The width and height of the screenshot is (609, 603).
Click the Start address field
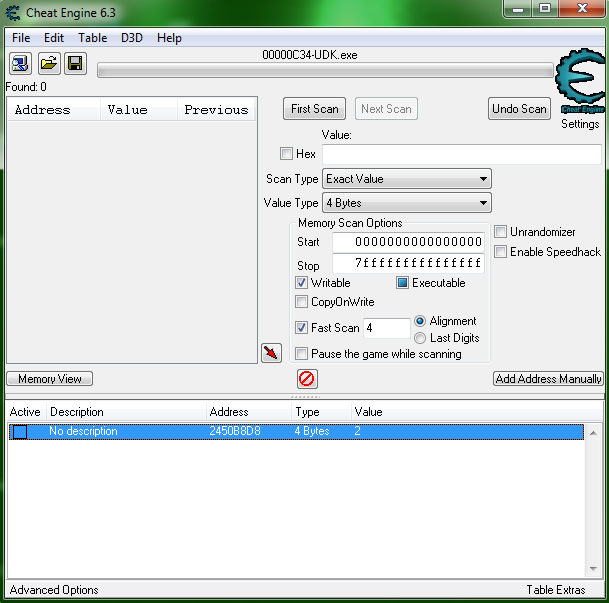pyautogui.click(x=408, y=242)
